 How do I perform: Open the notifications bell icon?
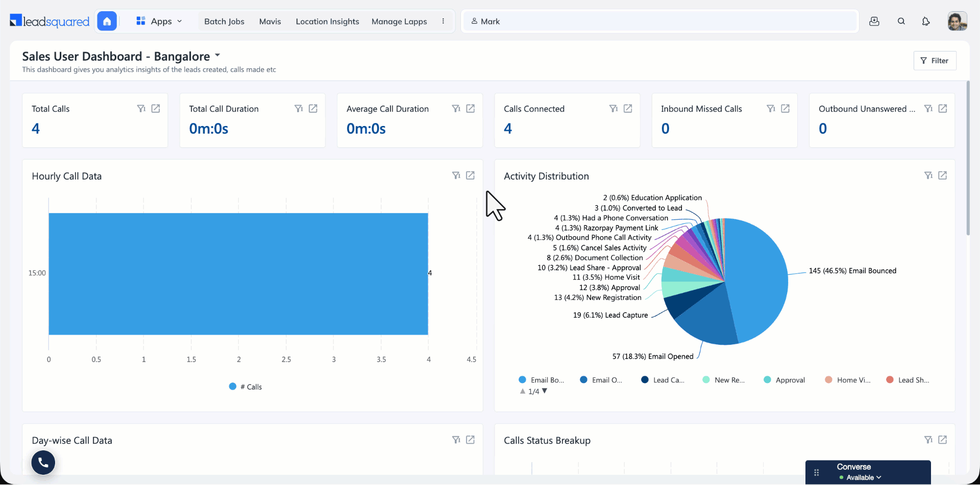pos(926,21)
